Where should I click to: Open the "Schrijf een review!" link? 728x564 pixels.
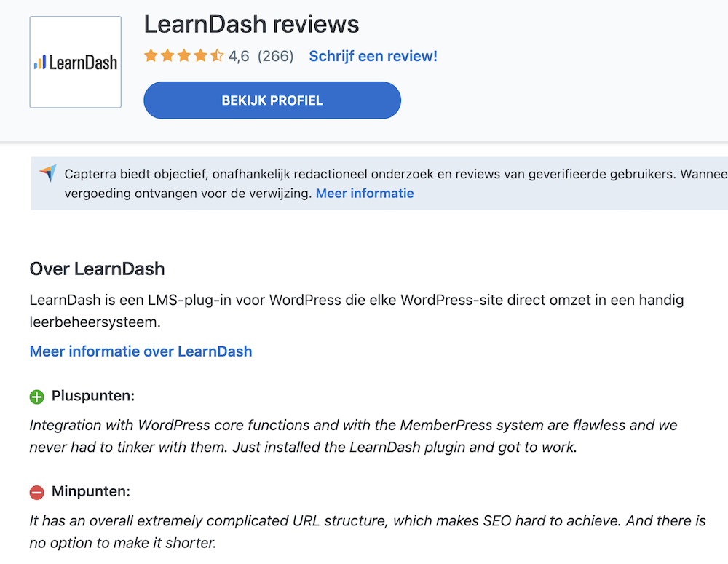[x=373, y=56]
